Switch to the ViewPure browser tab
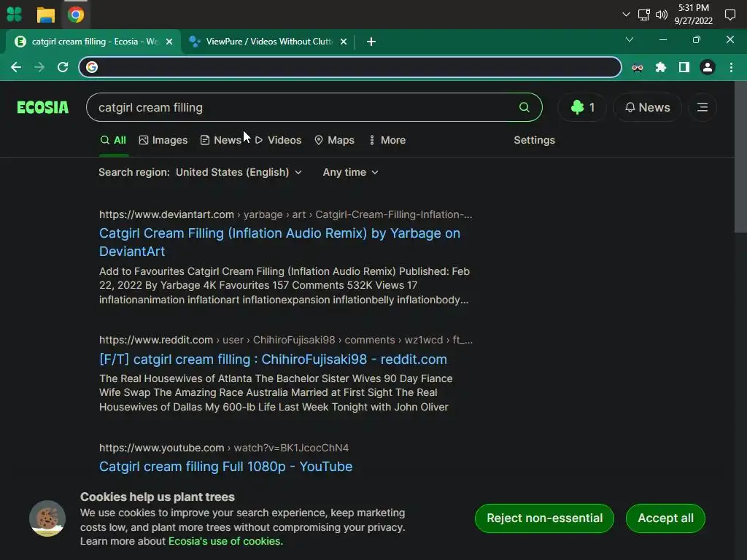The height and width of the screenshot is (560, 747). point(268,42)
